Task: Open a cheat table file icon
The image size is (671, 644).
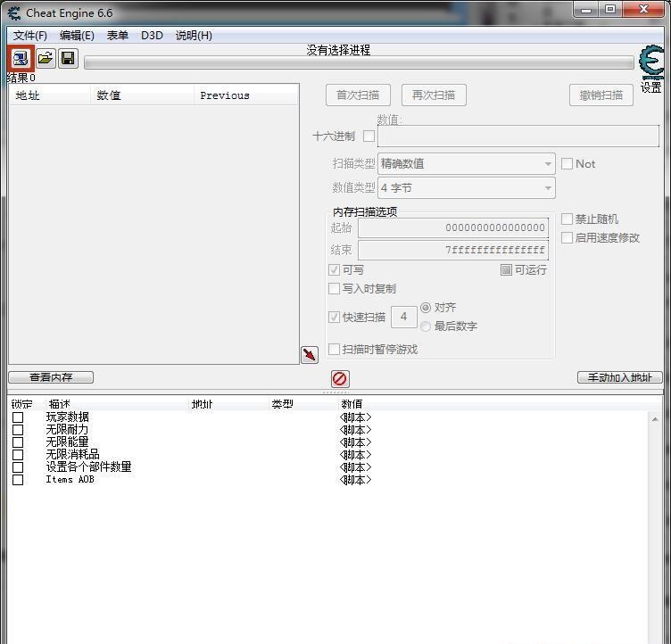Action: pyautogui.click(x=46, y=58)
